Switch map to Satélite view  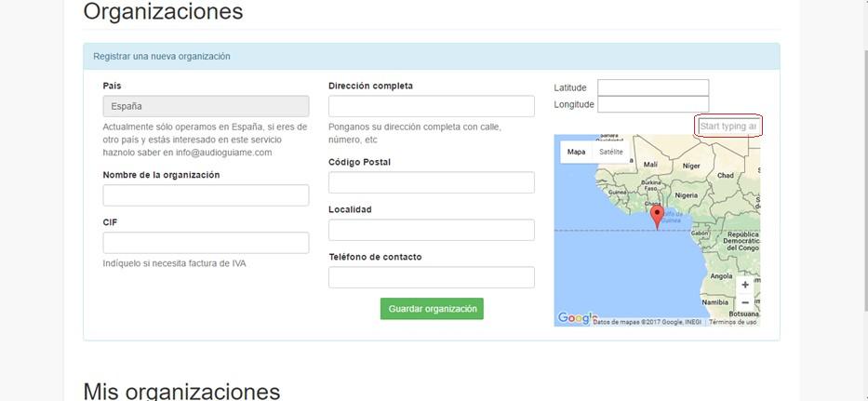coord(610,152)
